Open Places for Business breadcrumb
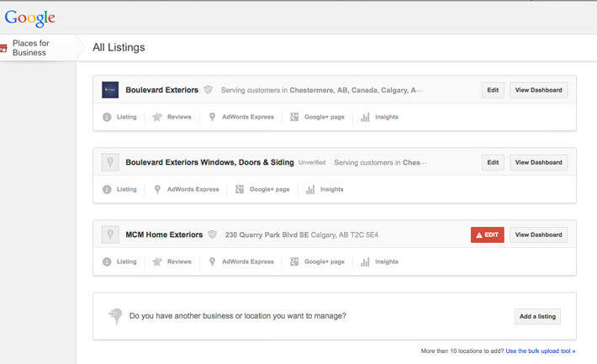This screenshot has height=364, width=597. click(31, 48)
